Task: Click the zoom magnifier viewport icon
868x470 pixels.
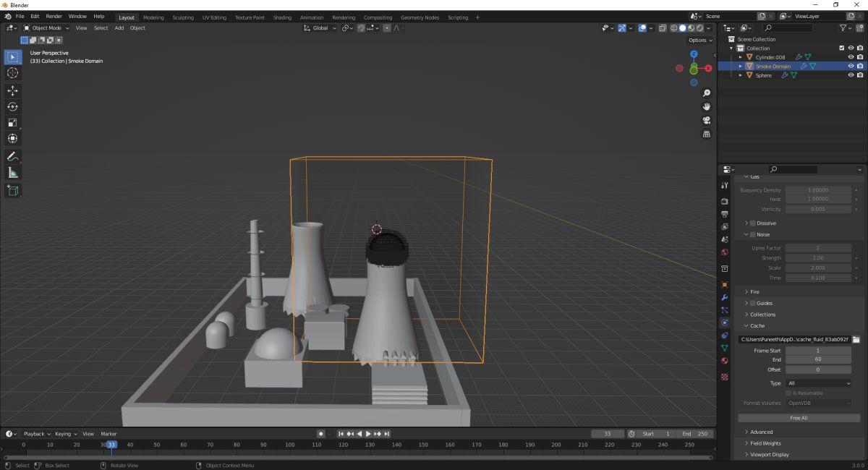Action: point(707,93)
